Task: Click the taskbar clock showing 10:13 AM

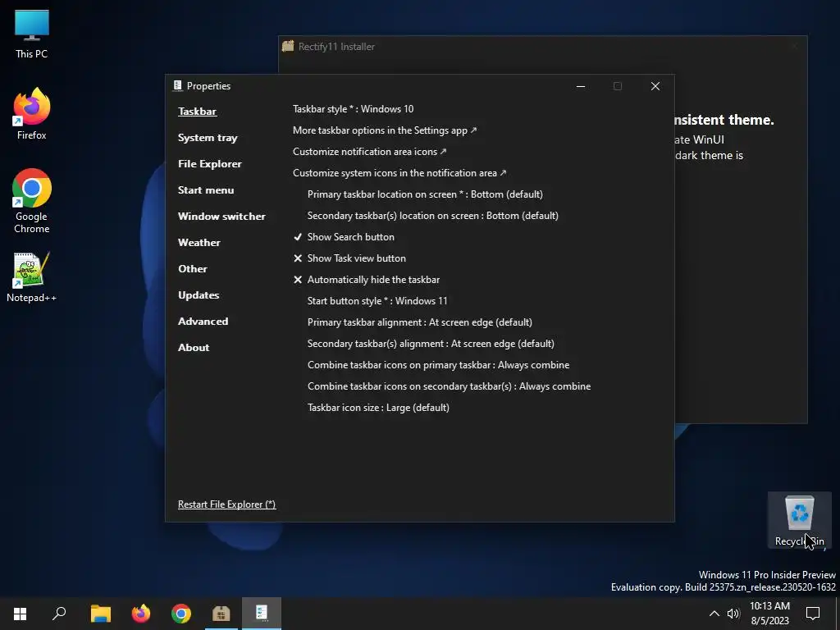Action: pos(769,614)
